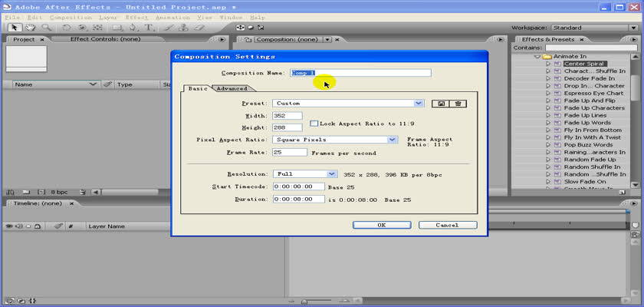This screenshot has width=644, height=307.
Task: Click the curly braces icon at timeline bottom
Action: tap(33, 301)
